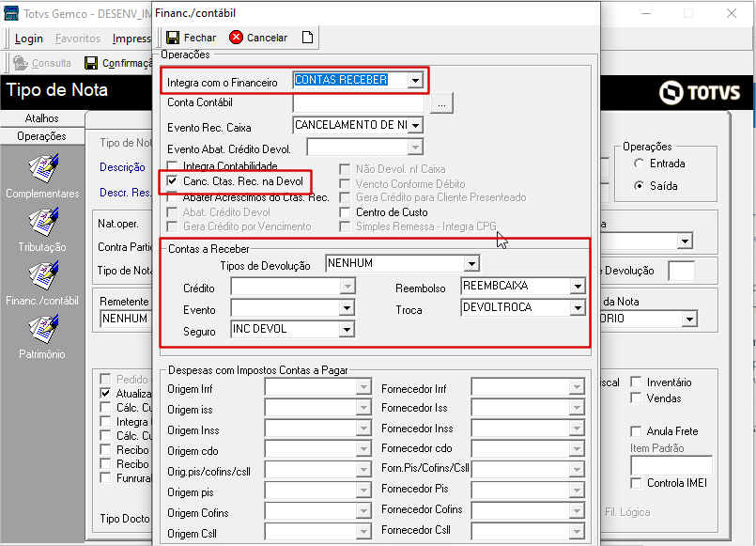Click the Descr. Res. label
The image size is (756, 546).
coord(125,193)
